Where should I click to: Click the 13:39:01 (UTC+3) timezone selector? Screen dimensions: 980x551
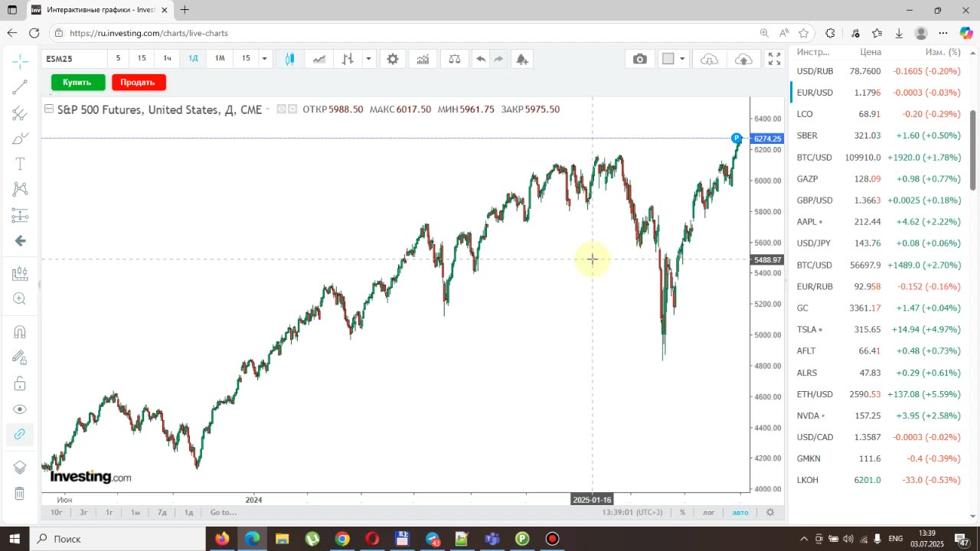pos(632,513)
